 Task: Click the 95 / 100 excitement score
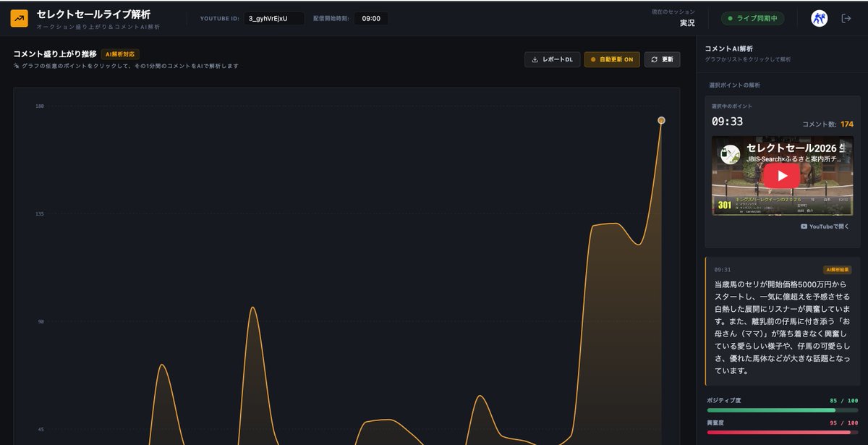point(844,423)
